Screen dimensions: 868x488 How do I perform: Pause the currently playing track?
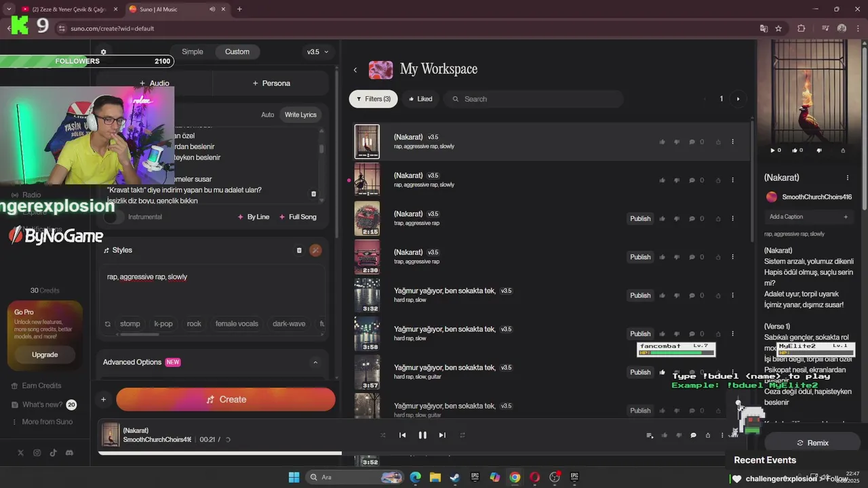422,435
